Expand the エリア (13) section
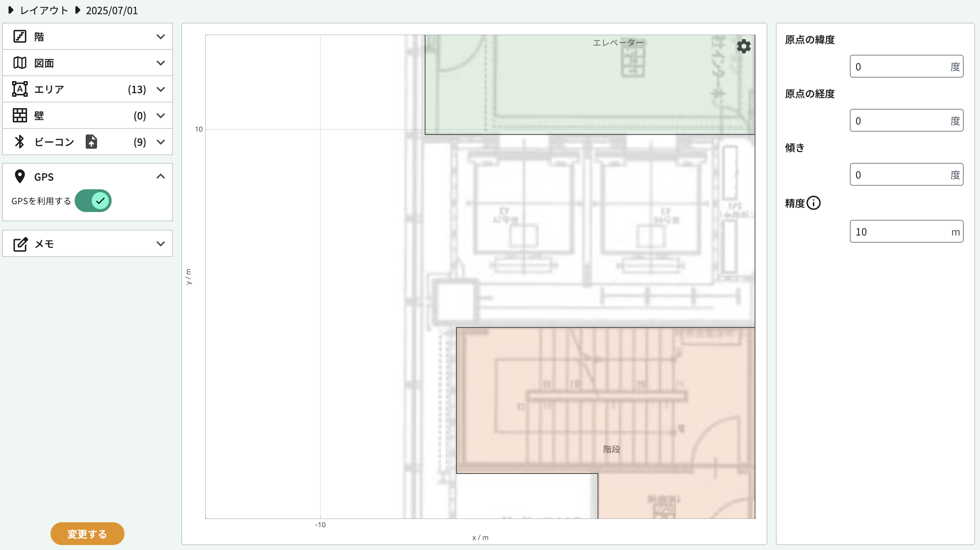The height and width of the screenshot is (550, 980). pyautogui.click(x=160, y=89)
